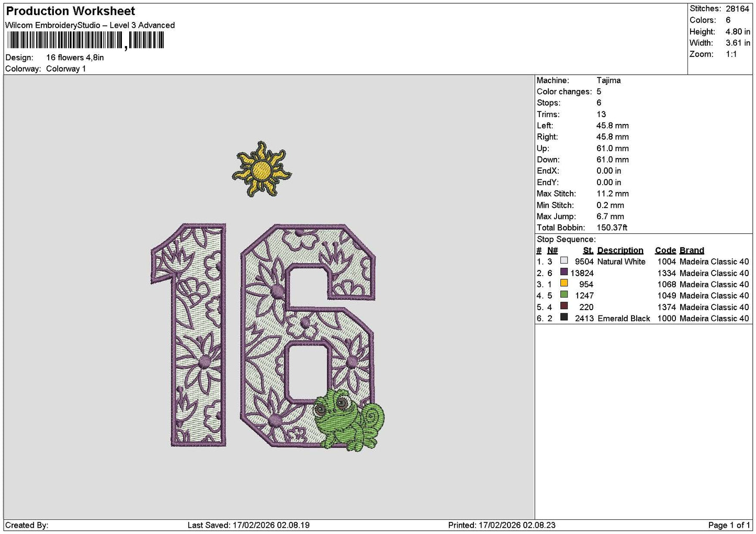Click the yellow swatch for code 1068
The height and width of the screenshot is (534, 756).
pos(564,283)
